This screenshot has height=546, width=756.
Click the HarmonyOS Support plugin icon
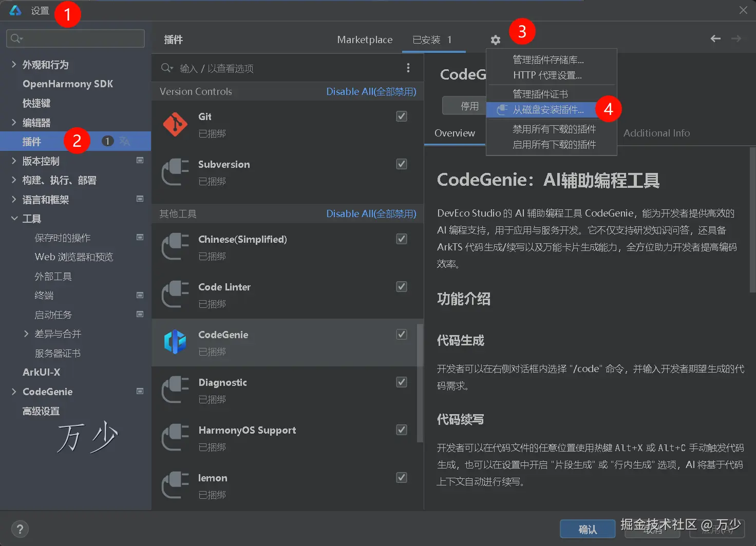[175, 438]
